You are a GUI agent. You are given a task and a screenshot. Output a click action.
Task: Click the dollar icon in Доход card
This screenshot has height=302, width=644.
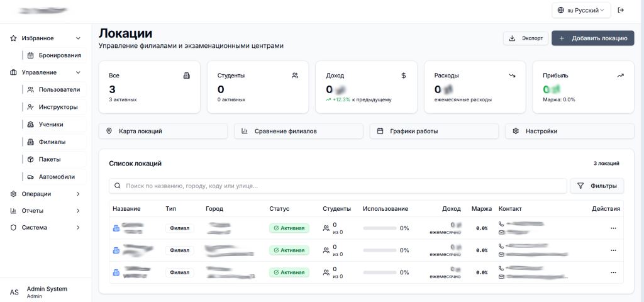click(x=403, y=75)
